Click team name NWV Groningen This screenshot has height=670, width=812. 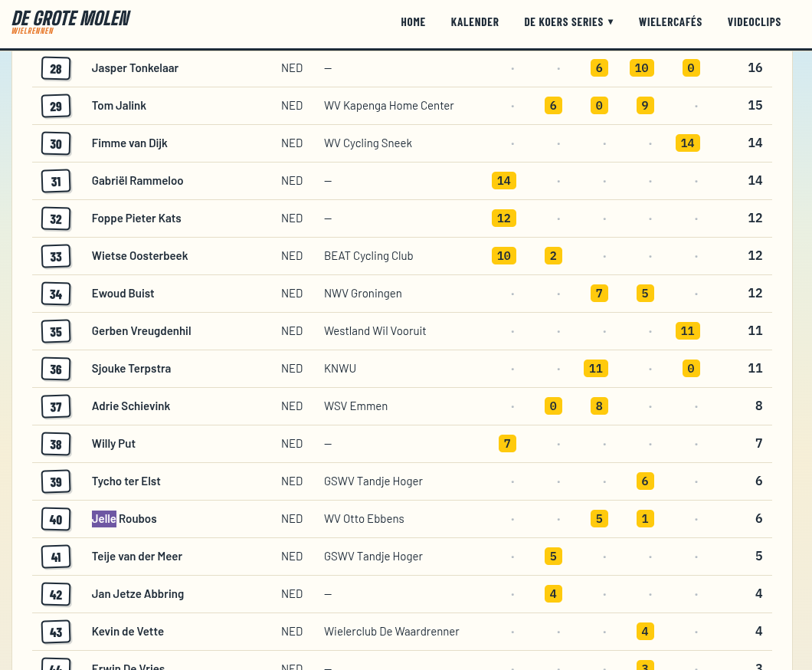click(x=363, y=294)
